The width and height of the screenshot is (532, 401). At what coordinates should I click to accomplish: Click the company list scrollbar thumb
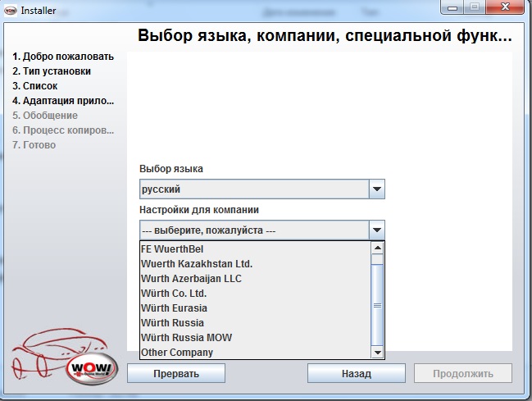point(377,304)
